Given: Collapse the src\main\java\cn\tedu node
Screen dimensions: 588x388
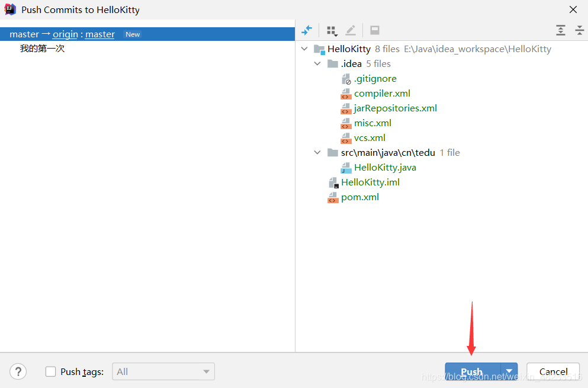Looking at the screenshot, I should [317, 152].
